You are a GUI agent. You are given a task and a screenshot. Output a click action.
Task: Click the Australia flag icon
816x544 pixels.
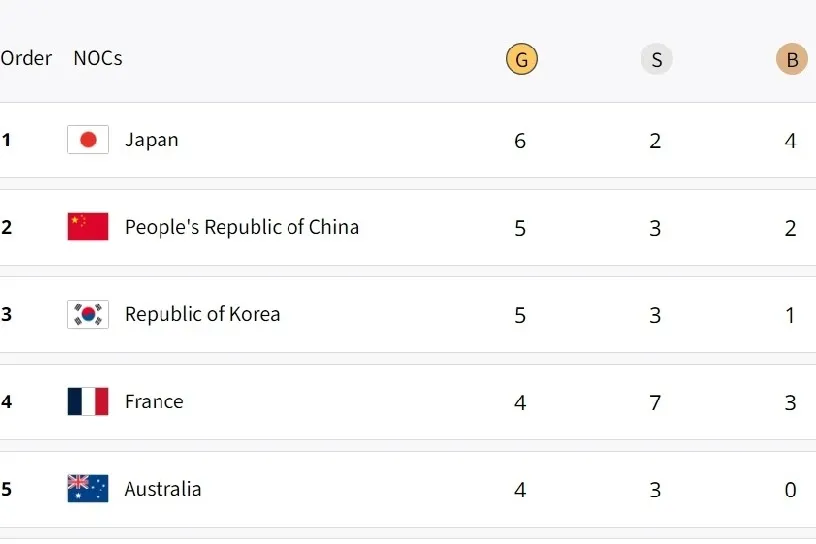88,488
